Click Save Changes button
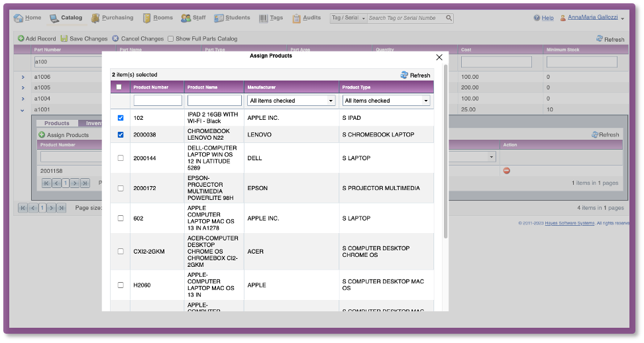This screenshot has height=343, width=644. (x=84, y=38)
